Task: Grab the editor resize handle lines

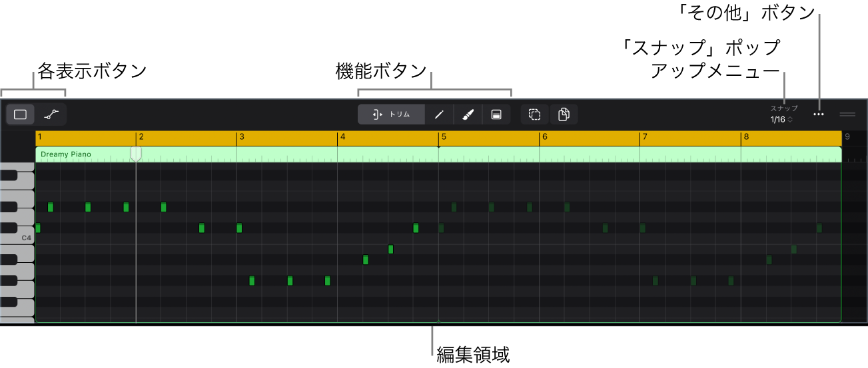Action: pyautogui.click(x=847, y=114)
